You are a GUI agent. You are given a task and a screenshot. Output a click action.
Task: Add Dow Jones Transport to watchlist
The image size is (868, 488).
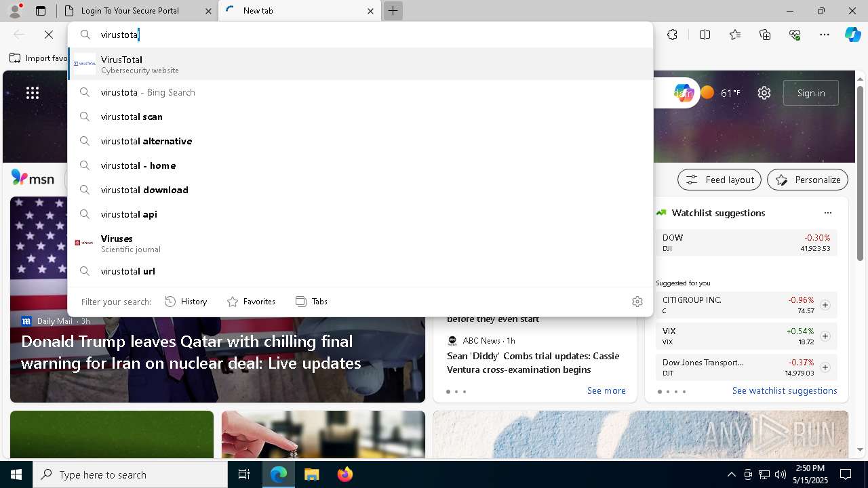point(825,367)
